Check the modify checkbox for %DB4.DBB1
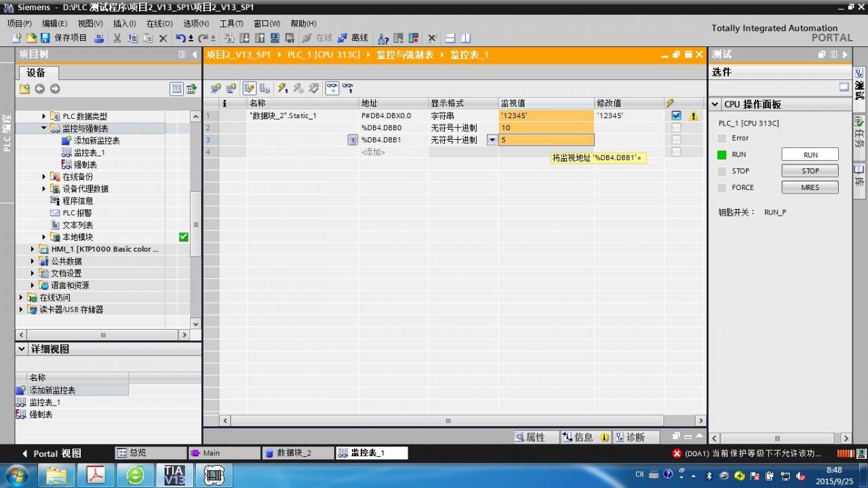Image resolution: width=868 pixels, height=488 pixels. point(676,140)
